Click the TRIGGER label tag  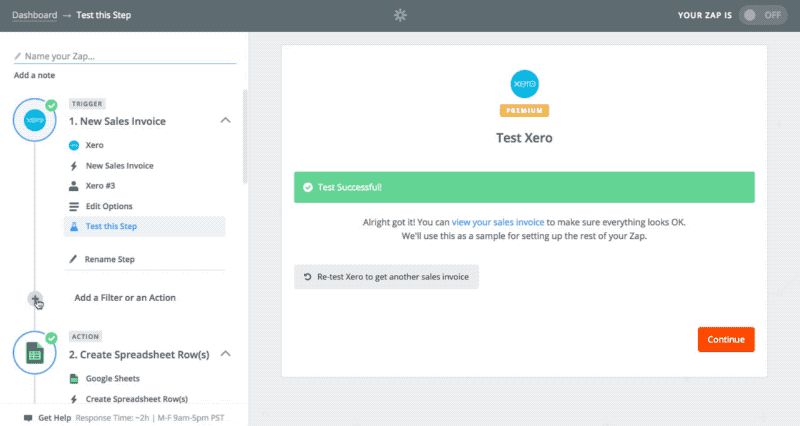[87, 104]
